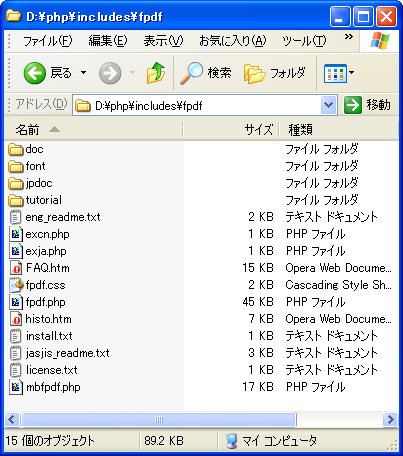Screen dimensions: 403x456
Task: Click the tutorial folder icon
Action: point(16,200)
